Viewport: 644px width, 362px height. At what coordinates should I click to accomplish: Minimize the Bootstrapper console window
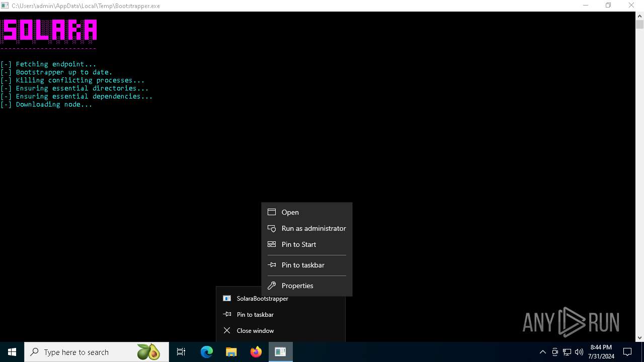tap(585, 6)
